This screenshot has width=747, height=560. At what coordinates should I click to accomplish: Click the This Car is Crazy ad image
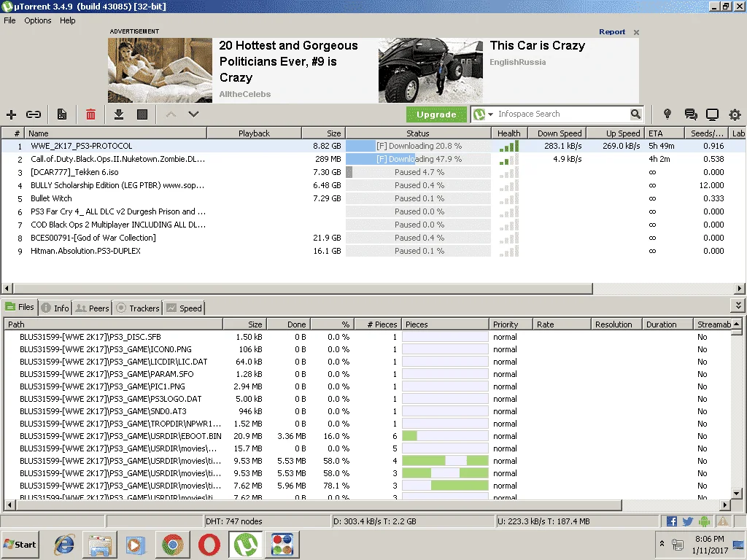(x=430, y=71)
